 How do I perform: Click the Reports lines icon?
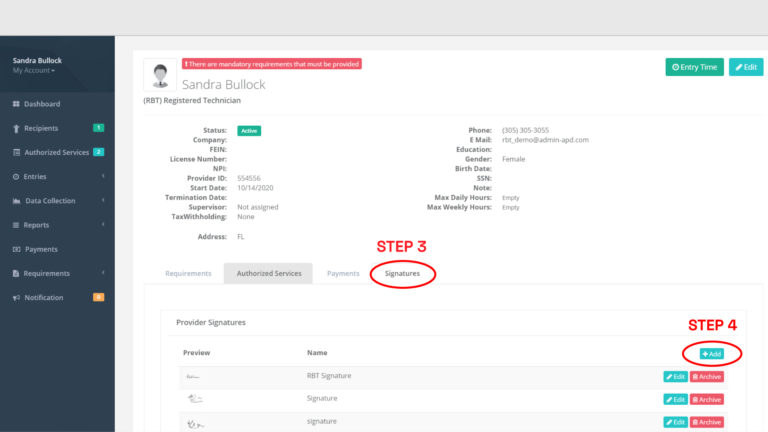[16, 225]
